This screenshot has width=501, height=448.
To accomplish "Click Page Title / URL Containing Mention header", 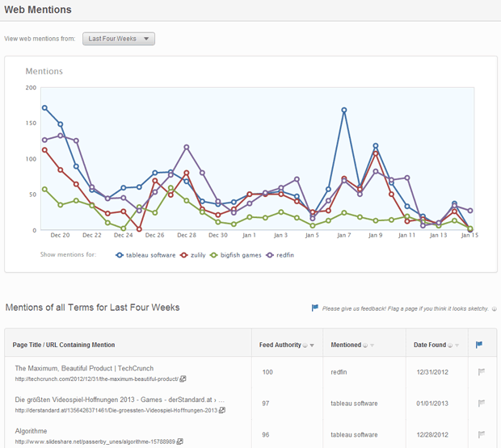I will coord(64,345).
